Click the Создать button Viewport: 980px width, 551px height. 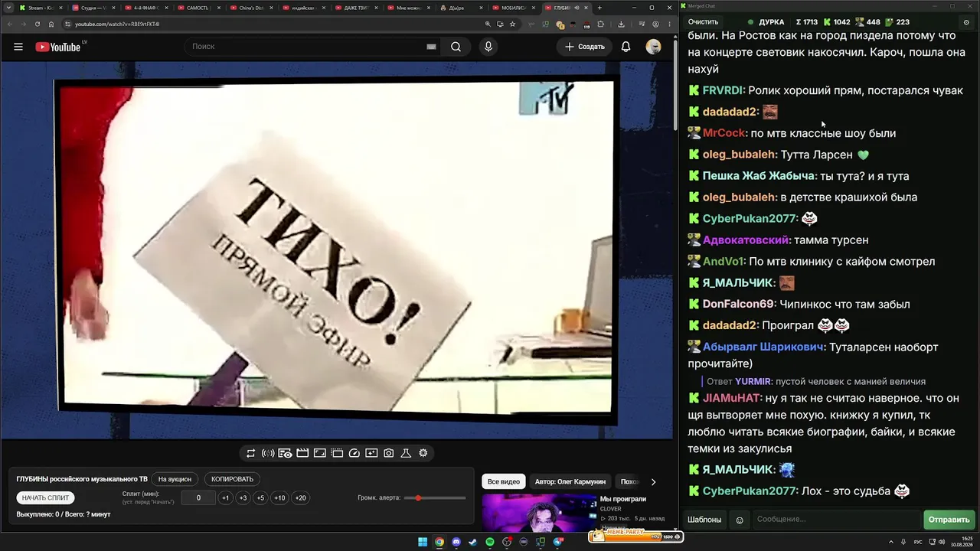pyautogui.click(x=585, y=47)
